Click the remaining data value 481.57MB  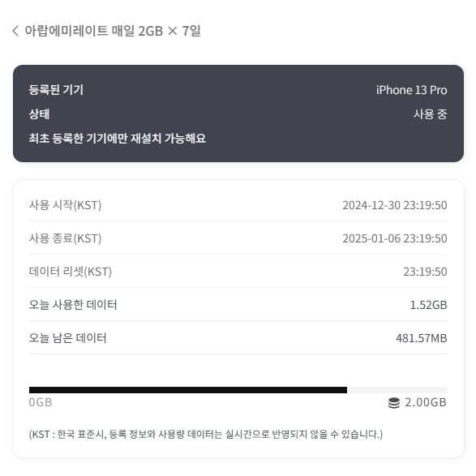(x=422, y=338)
